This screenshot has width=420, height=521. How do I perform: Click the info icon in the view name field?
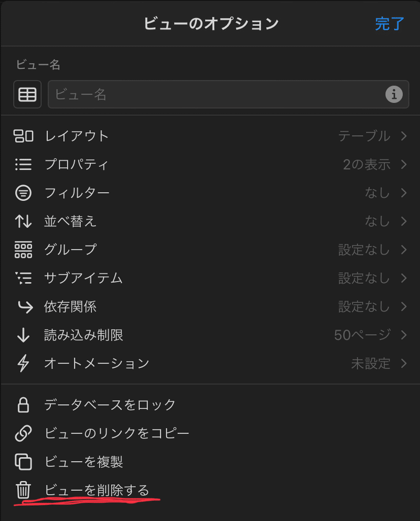394,94
